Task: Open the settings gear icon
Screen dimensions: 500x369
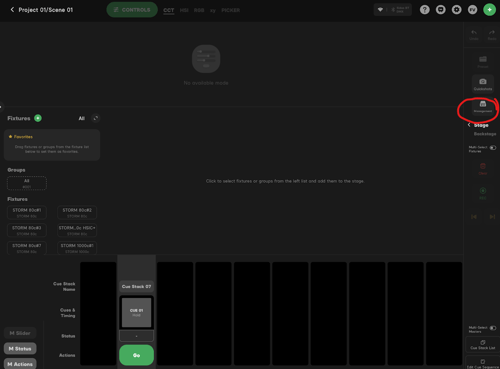Action: [x=457, y=10]
